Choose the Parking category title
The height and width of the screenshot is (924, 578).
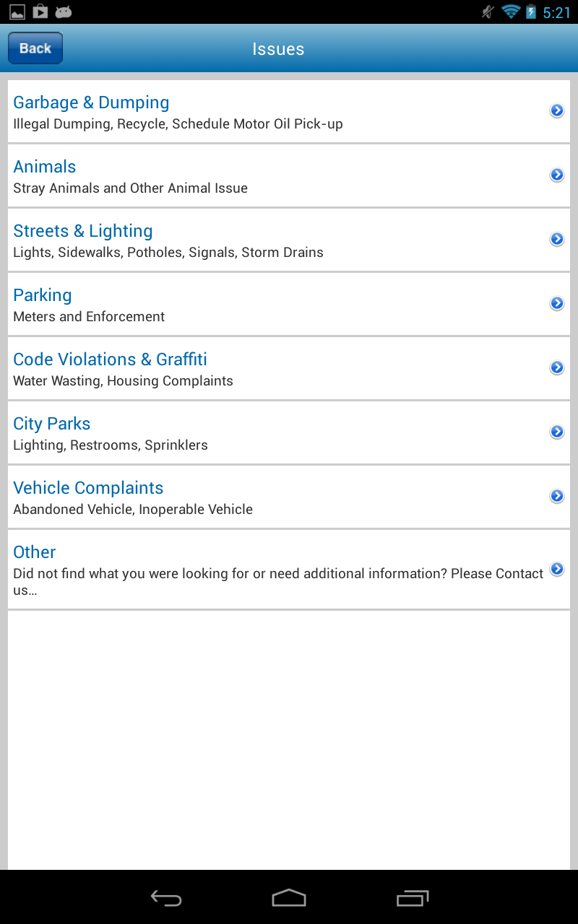(43, 295)
